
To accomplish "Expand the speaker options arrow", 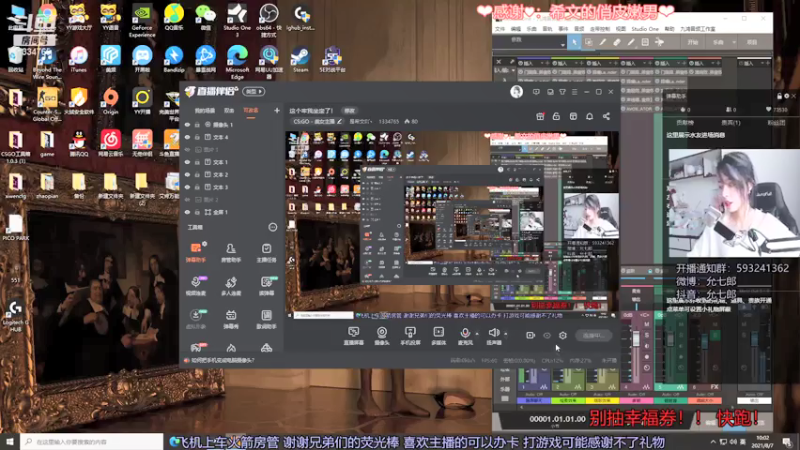I will point(506,334).
